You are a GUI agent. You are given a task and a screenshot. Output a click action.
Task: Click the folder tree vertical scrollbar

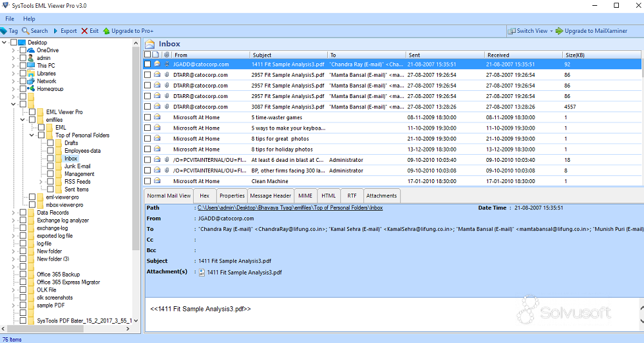pyautogui.click(x=136, y=148)
